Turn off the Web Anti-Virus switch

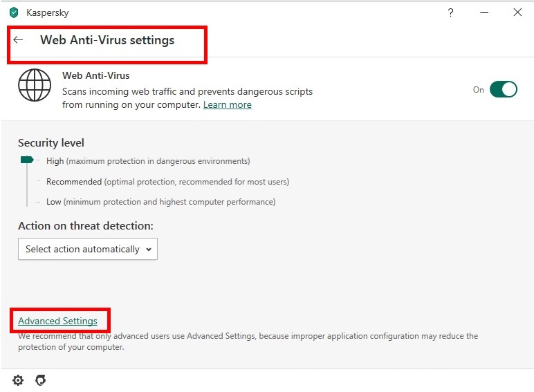click(x=503, y=90)
